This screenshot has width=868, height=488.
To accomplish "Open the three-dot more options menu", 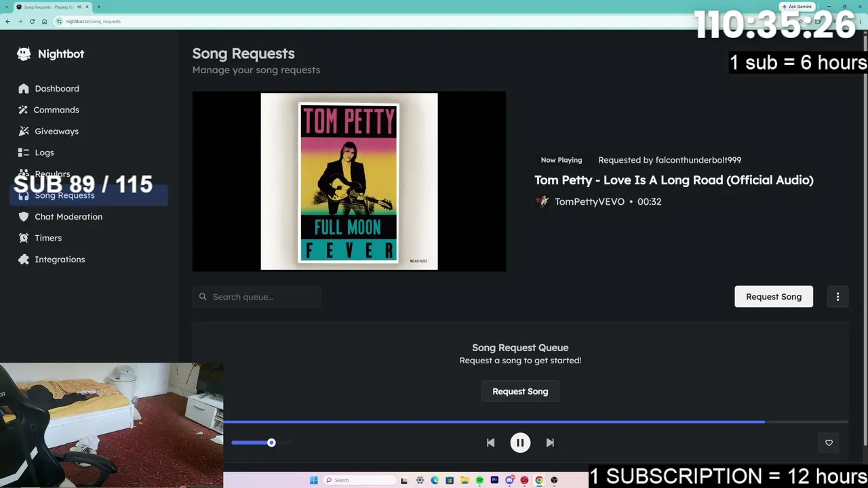I will [x=837, y=297].
